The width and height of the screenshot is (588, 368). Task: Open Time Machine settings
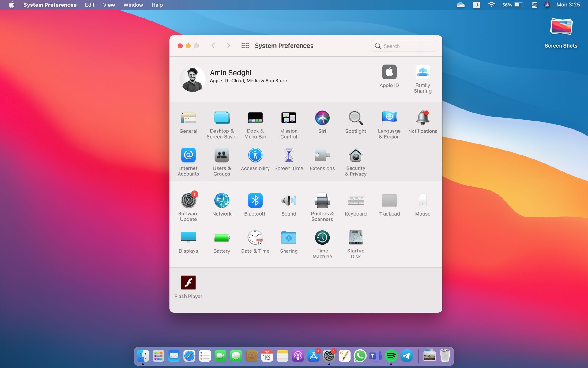[x=322, y=238]
